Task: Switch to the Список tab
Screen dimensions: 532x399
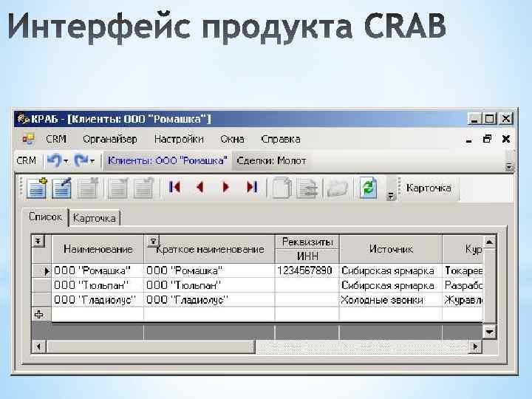Action: [x=46, y=216]
